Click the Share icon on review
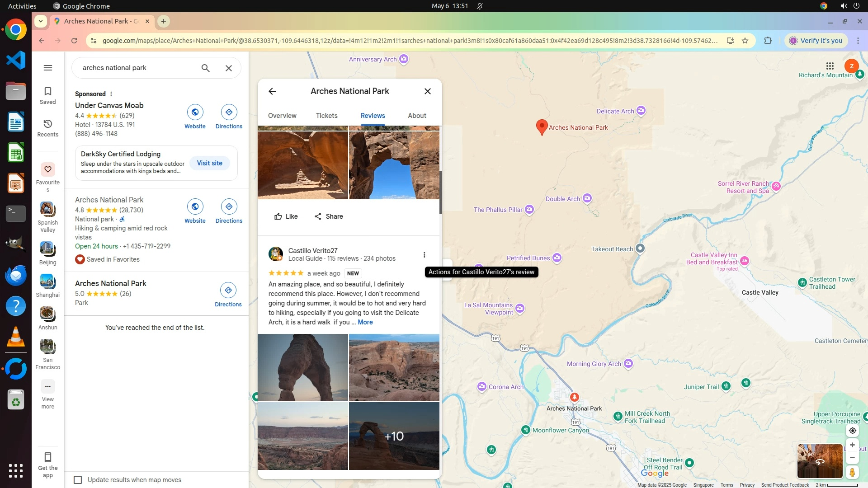The image size is (868, 488). [x=318, y=216]
